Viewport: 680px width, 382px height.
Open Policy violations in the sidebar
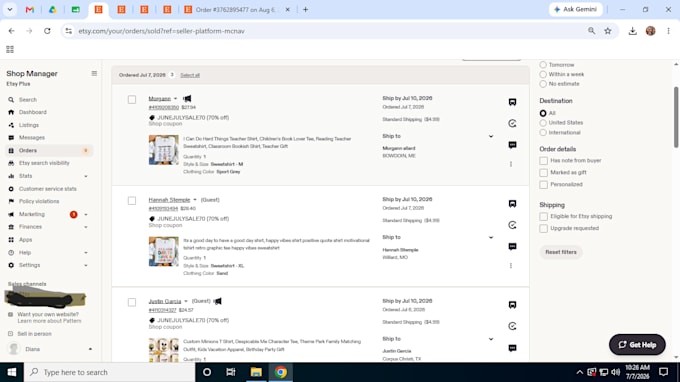coord(39,202)
